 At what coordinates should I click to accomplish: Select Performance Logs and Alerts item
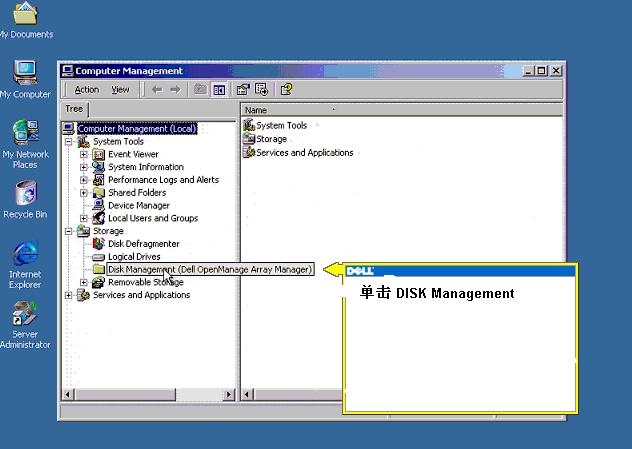coord(163,180)
